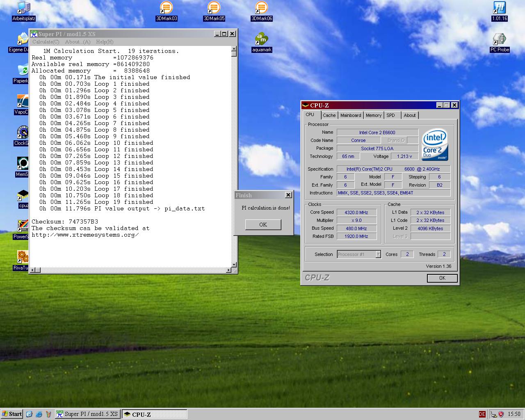Switch to the Memory tab in CPU-Z
Image resolution: width=525 pixels, height=420 pixels.
click(x=374, y=115)
